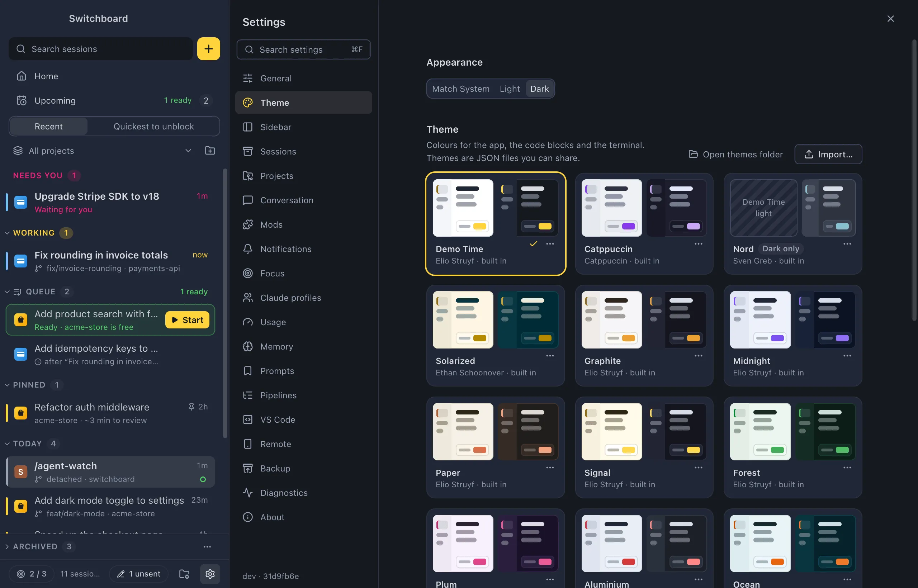The image size is (918, 588).
Task: Click the Import... button
Action: (x=828, y=154)
